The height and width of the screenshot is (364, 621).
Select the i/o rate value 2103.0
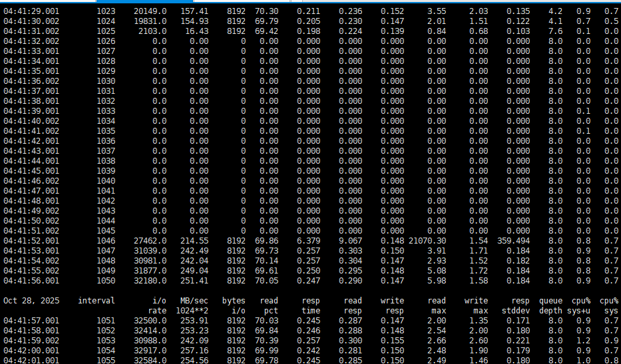(152, 31)
